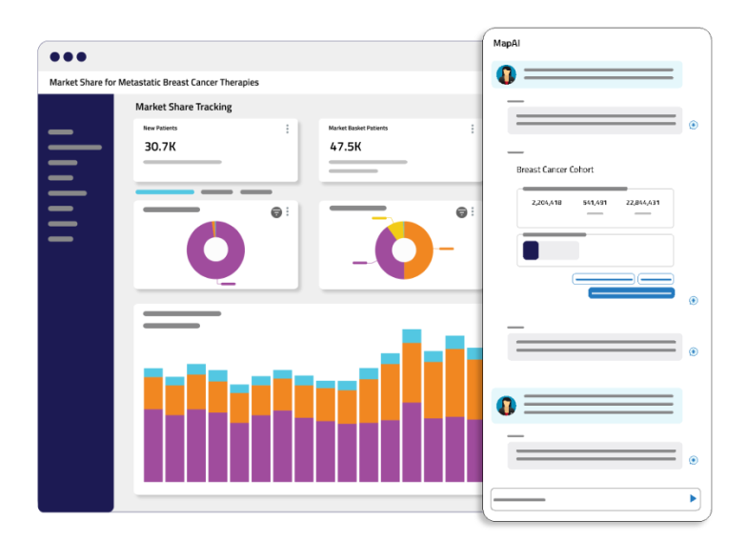Click the filter icon on orange donut chart
The width and height of the screenshot is (747, 560).
461,212
